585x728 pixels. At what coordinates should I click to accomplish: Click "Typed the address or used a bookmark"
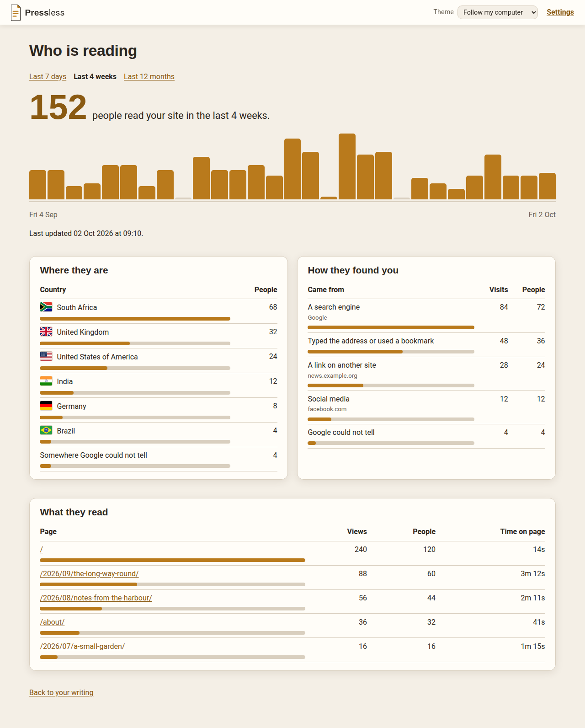(x=371, y=341)
